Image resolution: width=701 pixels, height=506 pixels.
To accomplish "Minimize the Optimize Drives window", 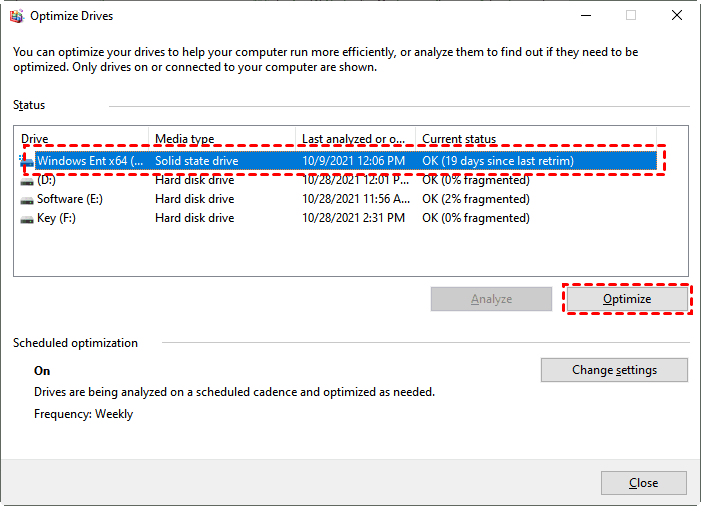I will [x=585, y=16].
